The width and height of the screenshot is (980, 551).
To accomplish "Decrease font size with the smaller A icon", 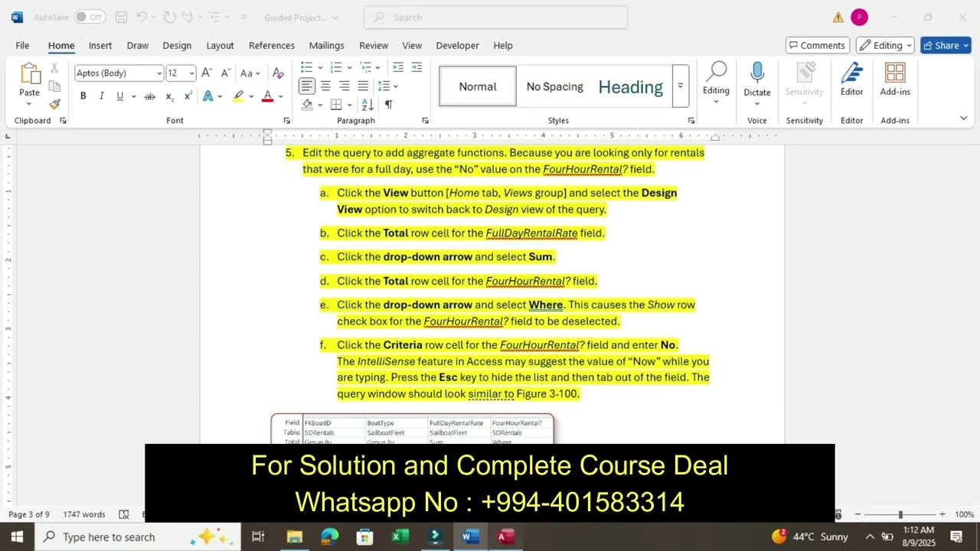I will click(226, 73).
